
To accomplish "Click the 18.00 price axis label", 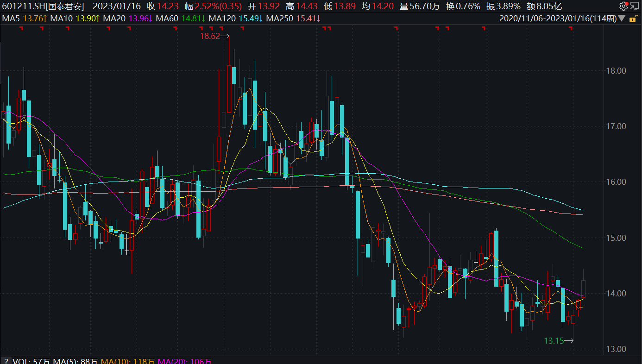I will click(617, 71).
